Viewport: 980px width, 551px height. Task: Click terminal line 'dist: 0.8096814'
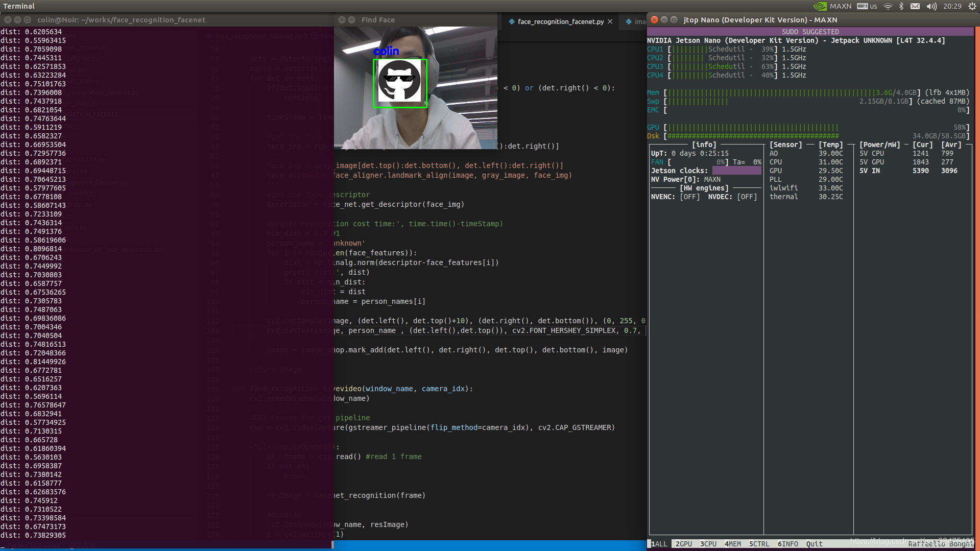pos(31,249)
